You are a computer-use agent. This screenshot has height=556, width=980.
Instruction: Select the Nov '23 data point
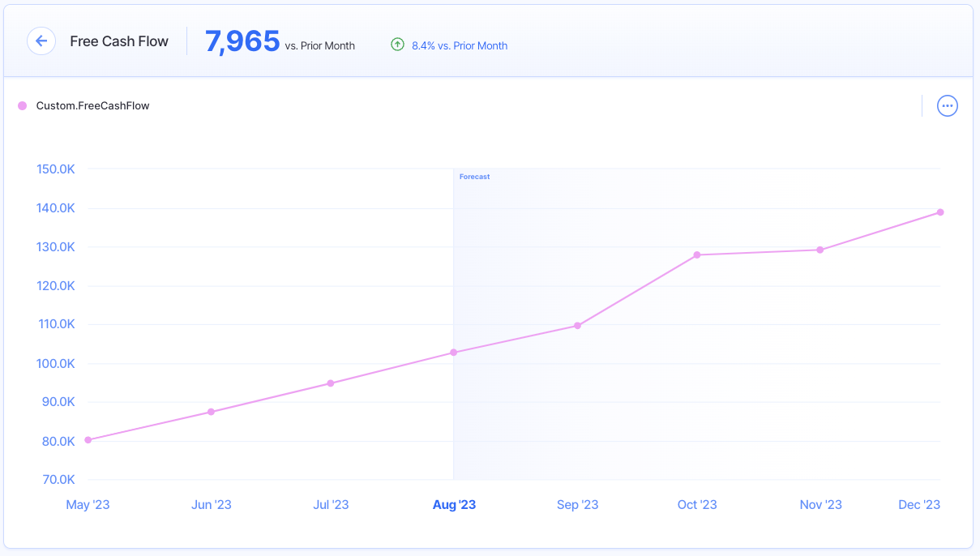click(x=820, y=250)
